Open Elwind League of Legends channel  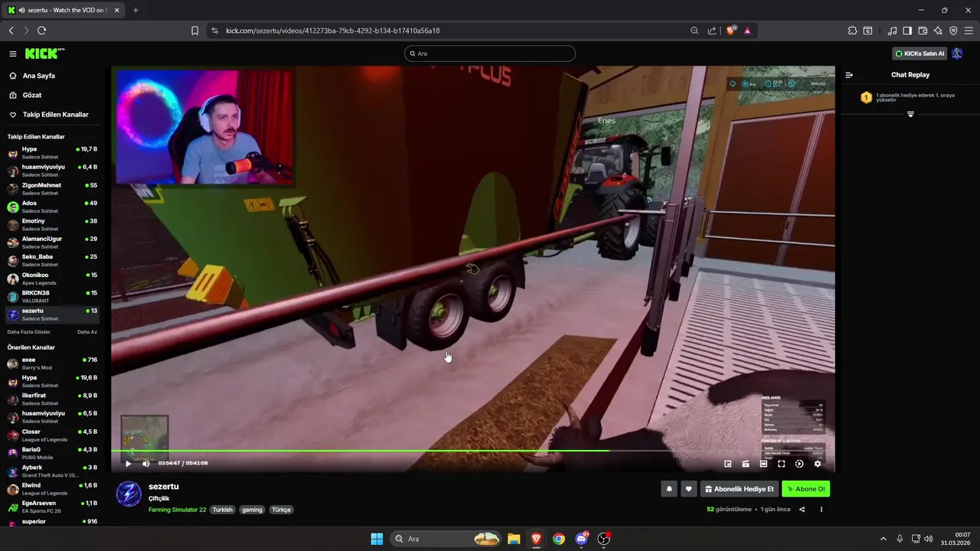click(52, 489)
